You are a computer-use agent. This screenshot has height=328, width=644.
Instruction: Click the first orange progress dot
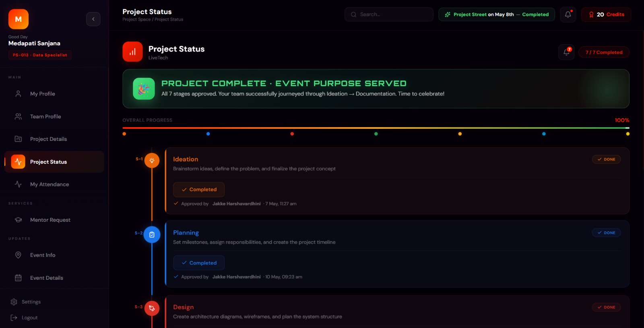(x=124, y=134)
